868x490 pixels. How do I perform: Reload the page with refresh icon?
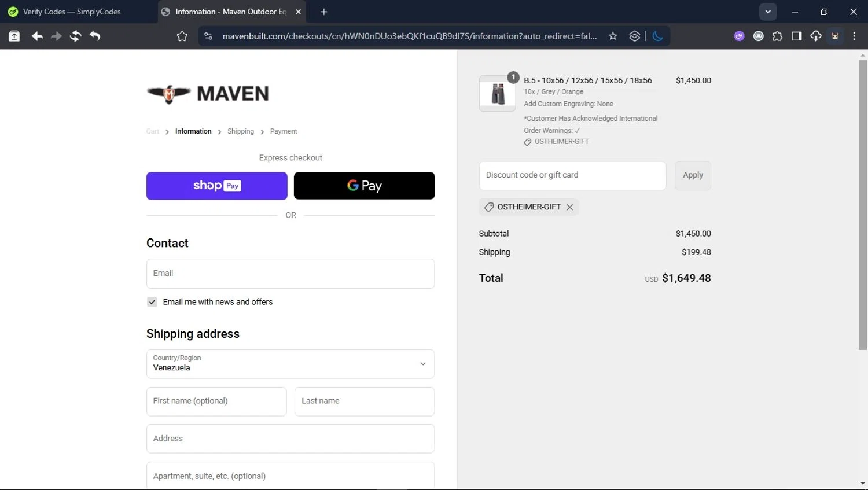tap(75, 36)
